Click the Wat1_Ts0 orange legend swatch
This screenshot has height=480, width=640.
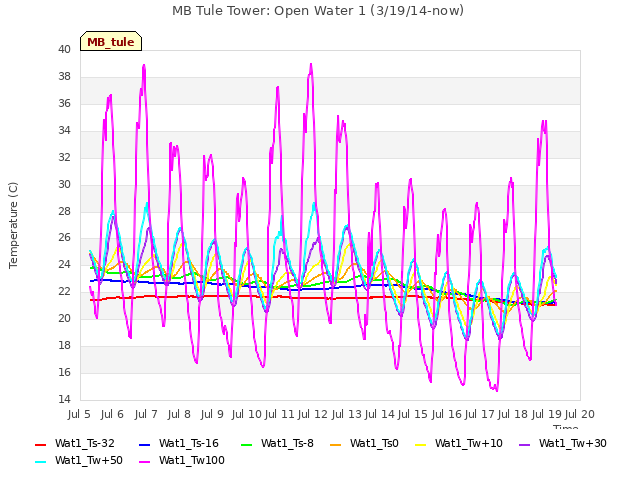click(335, 444)
